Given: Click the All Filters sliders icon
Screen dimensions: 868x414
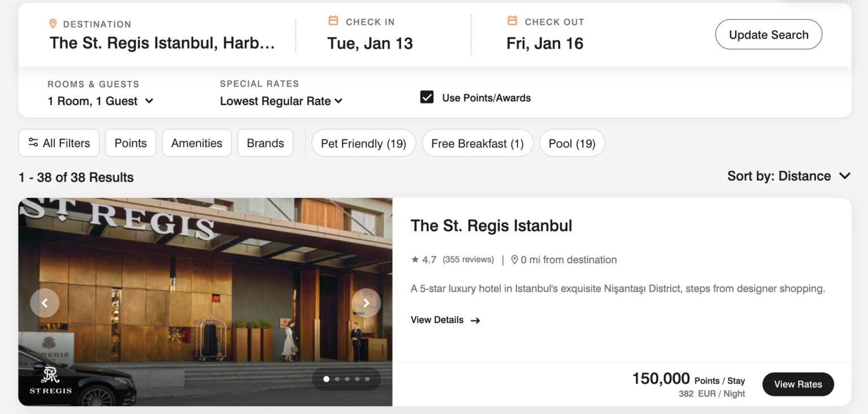Looking at the screenshot, I should pyautogui.click(x=33, y=143).
